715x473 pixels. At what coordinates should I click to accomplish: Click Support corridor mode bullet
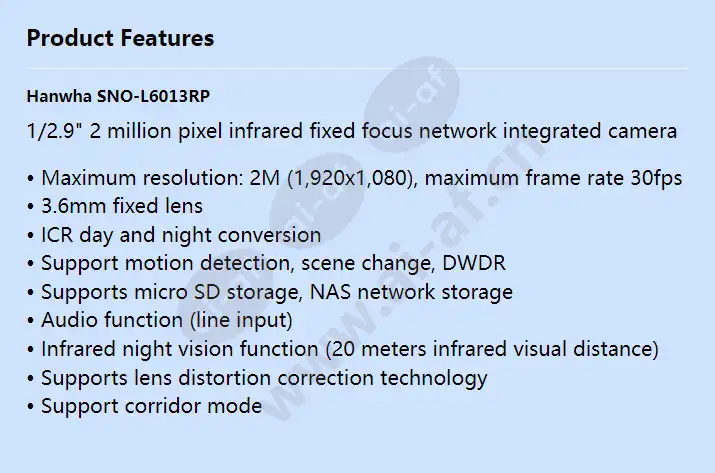(x=145, y=406)
